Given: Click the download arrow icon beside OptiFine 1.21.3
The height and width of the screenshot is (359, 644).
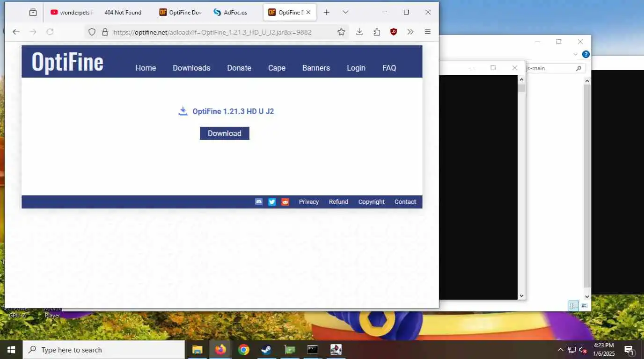Looking at the screenshot, I should click(x=183, y=111).
